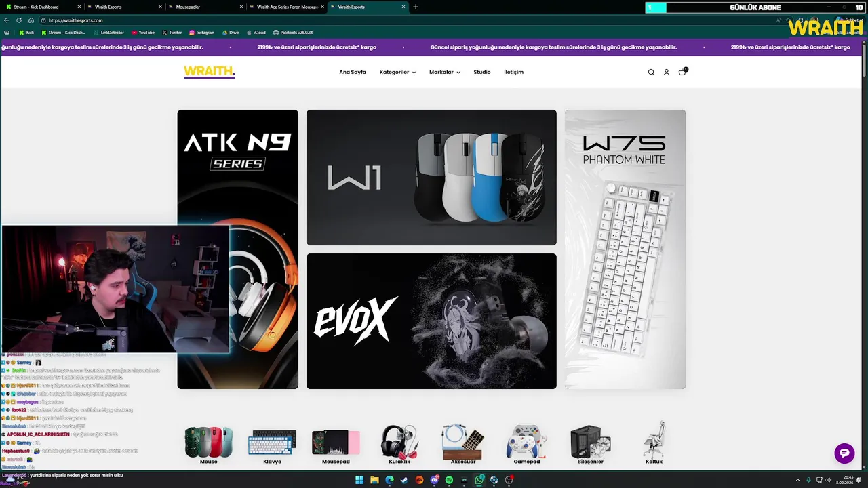Open the shopping cart icon
The image size is (868, 488).
682,72
